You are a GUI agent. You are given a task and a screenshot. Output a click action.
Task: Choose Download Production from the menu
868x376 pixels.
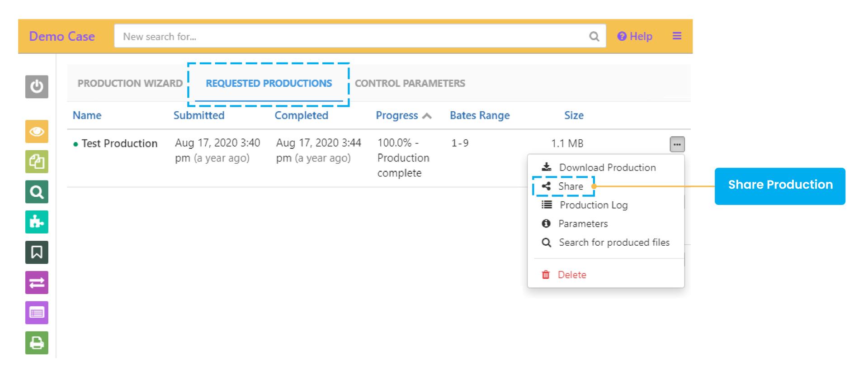607,168
